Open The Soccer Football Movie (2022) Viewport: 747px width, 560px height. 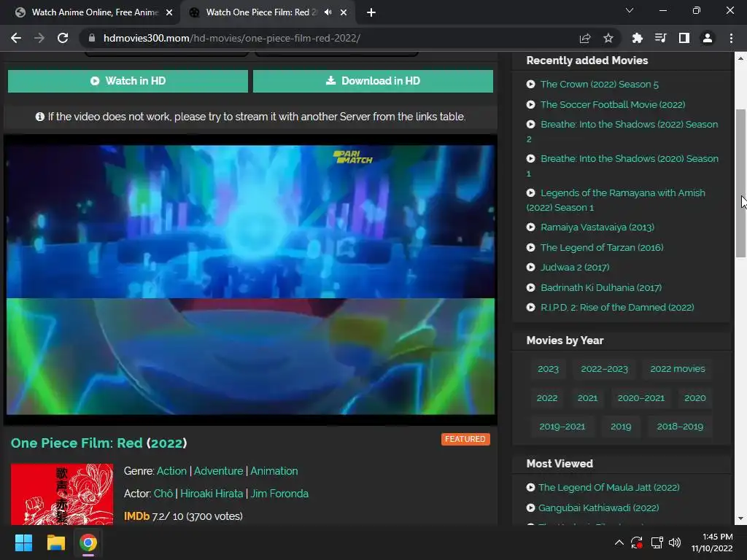pos(613,105)
